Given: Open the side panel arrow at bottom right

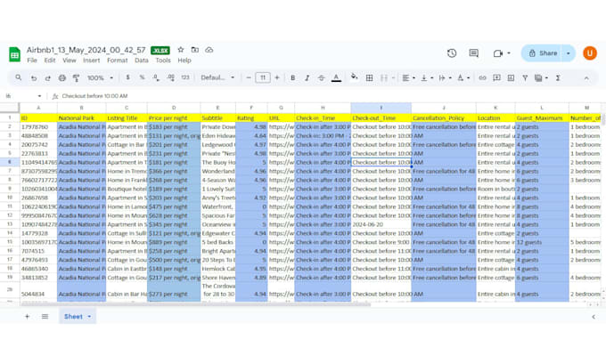Looking at the screenshot, I should tap(594, 317).
